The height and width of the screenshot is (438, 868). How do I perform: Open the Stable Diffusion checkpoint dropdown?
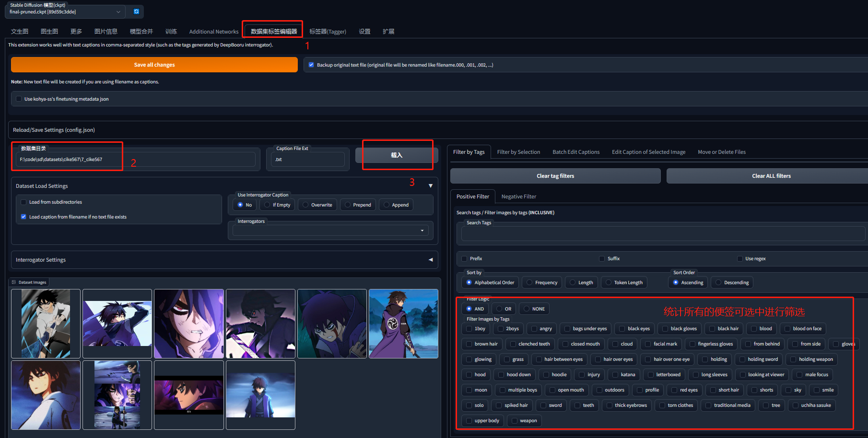pos(65,12)
